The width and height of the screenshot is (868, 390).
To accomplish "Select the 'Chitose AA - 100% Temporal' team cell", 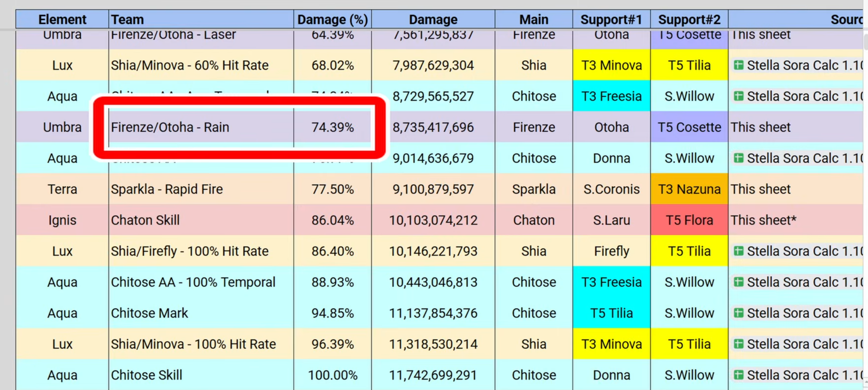I will pos(201,282).
